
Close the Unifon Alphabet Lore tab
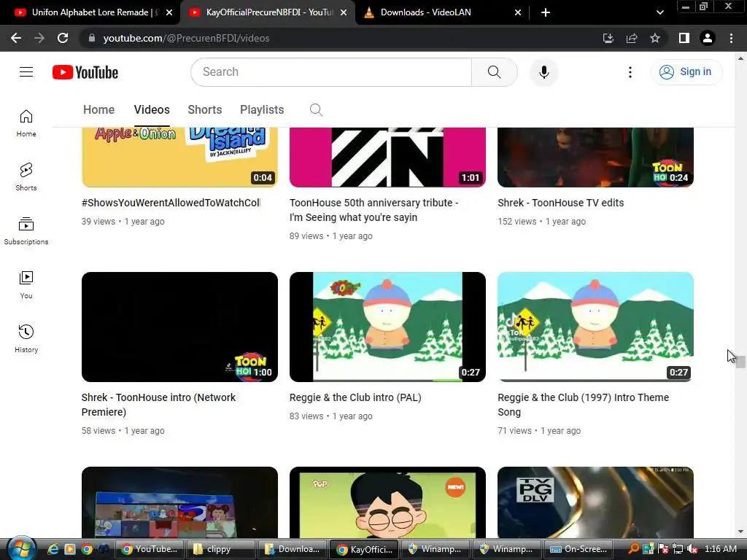tap(169, 12)
